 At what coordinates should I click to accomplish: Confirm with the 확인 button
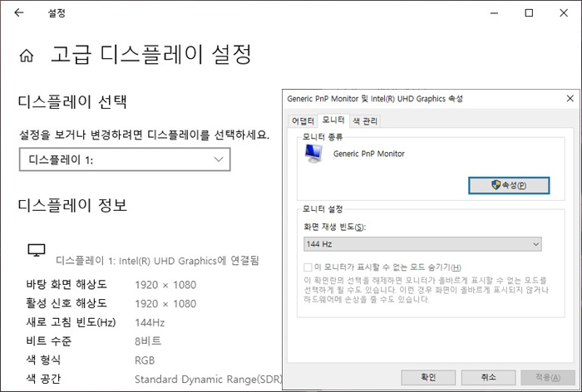point(428,378)
